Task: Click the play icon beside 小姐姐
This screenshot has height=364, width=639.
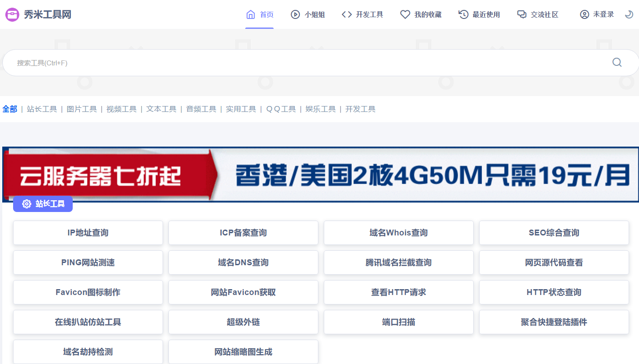Action: (x=295, y=14)
